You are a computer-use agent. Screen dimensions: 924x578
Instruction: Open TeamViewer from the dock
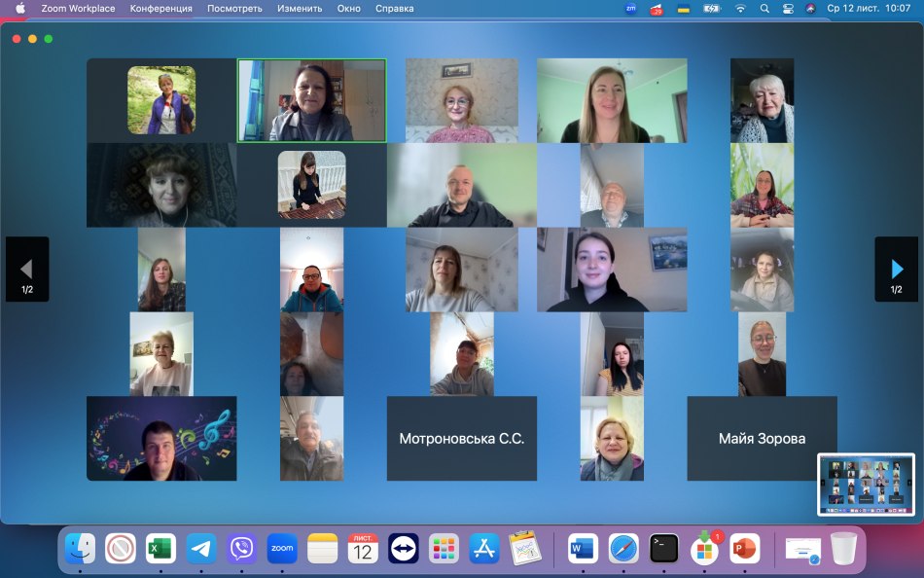coord(403,549)
